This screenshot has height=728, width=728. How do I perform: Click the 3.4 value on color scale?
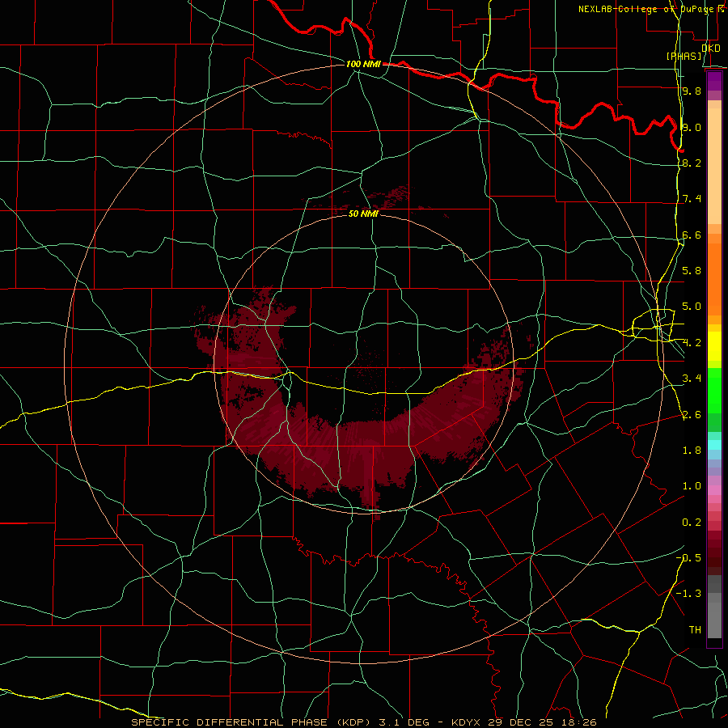click(x=692, y=379)
